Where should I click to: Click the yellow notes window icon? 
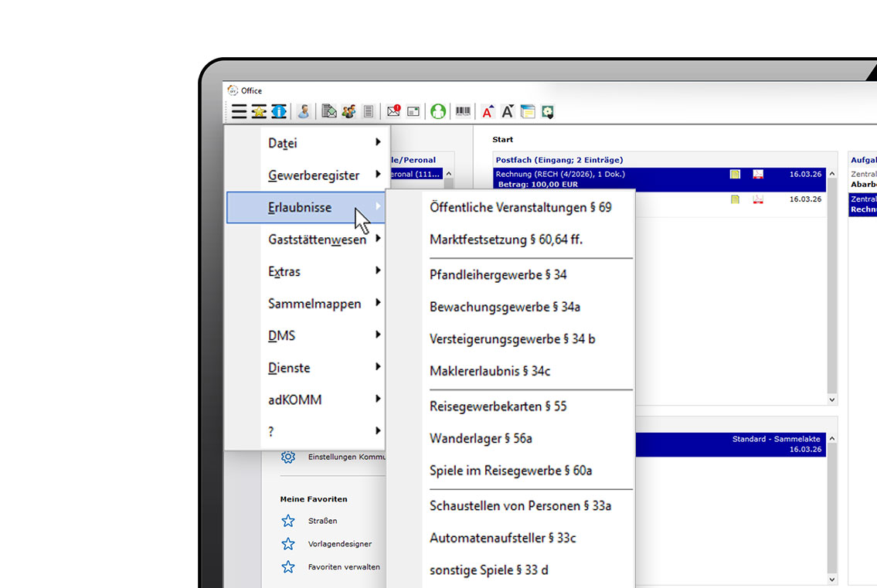point(528,111)
